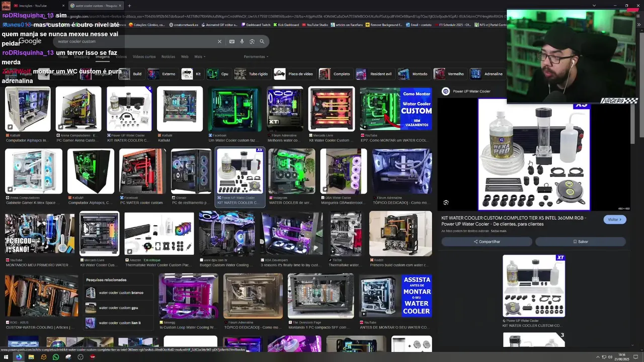
Task: Click the Visitar button
Action: click(x=615, y=220)
